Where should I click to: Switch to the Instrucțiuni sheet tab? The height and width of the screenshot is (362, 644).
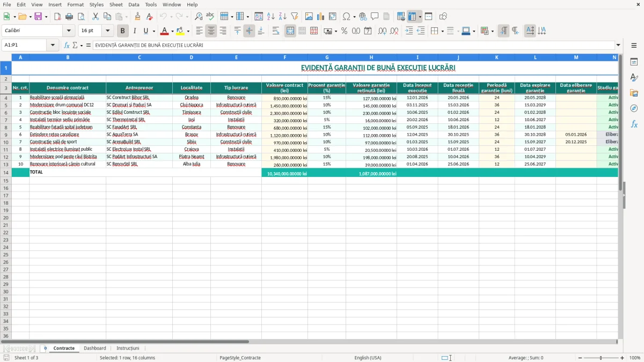tap(128, 348)
